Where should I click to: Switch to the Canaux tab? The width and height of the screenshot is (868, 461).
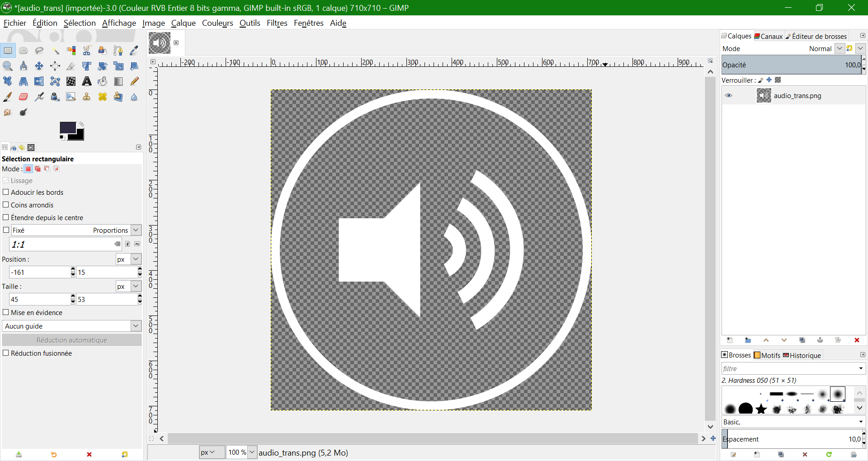768,36
